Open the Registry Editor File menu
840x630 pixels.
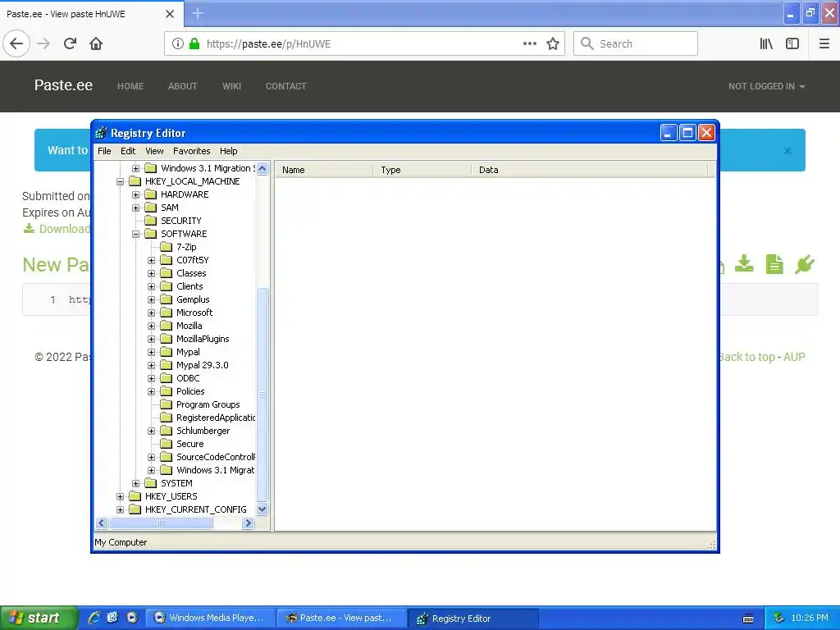tap(104, 151)
